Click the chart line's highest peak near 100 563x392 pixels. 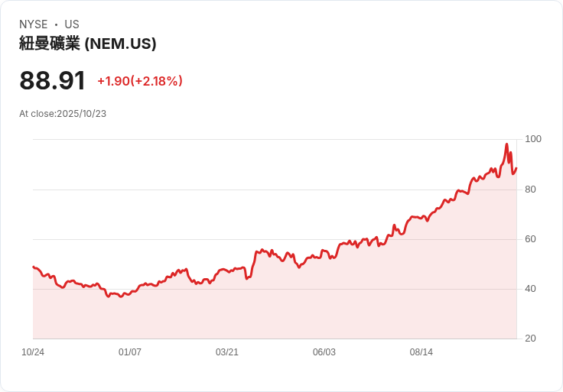click(x=506, y=144)
